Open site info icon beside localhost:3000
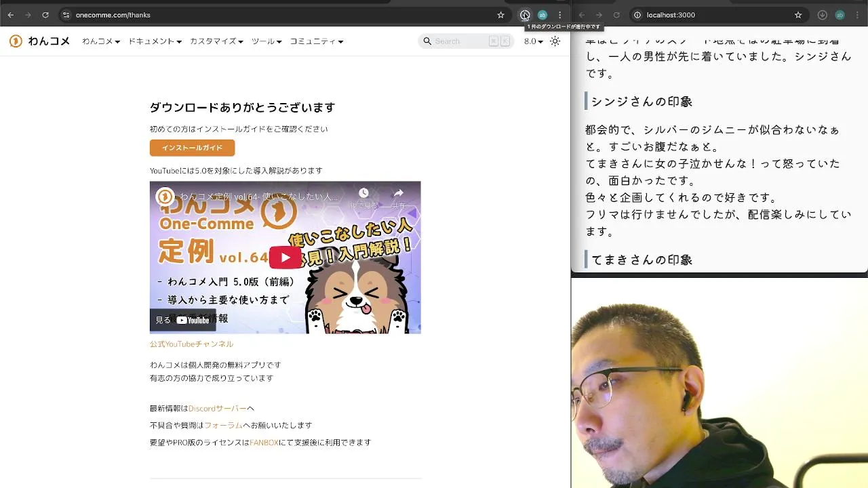This screenshot has height=488, width=868. coord(637,15)
